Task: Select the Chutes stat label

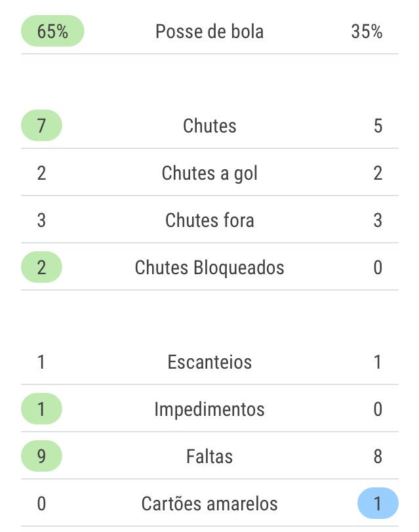Action: (x=210, y=126)
